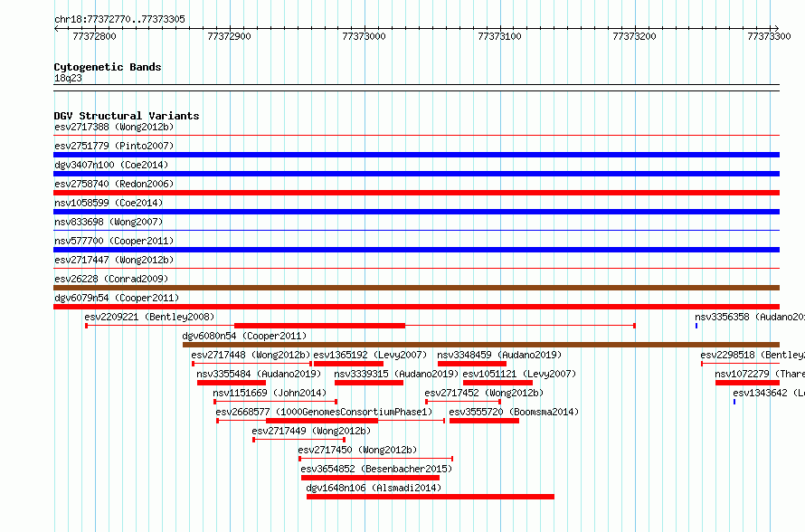Click the 77373300 ruler coordinate

point(769,36)
